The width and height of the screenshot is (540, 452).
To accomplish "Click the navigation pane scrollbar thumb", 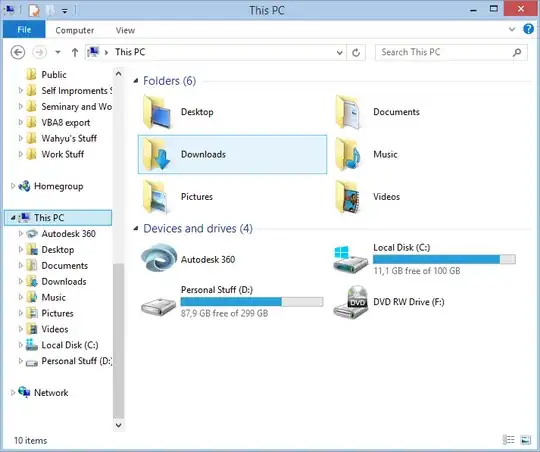I will point(118,340).
